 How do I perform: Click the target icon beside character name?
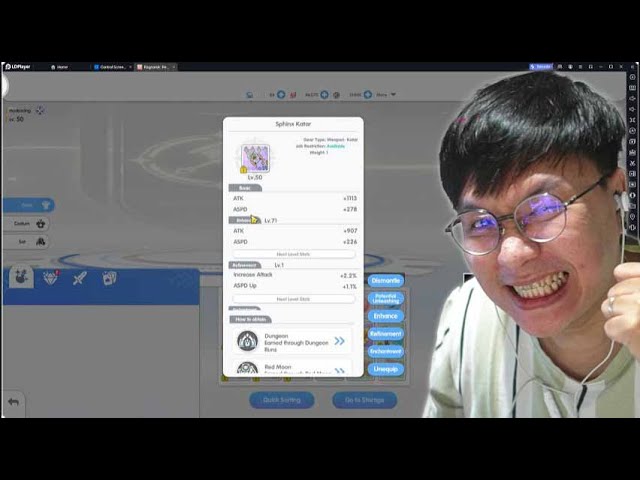coord(40,110)
